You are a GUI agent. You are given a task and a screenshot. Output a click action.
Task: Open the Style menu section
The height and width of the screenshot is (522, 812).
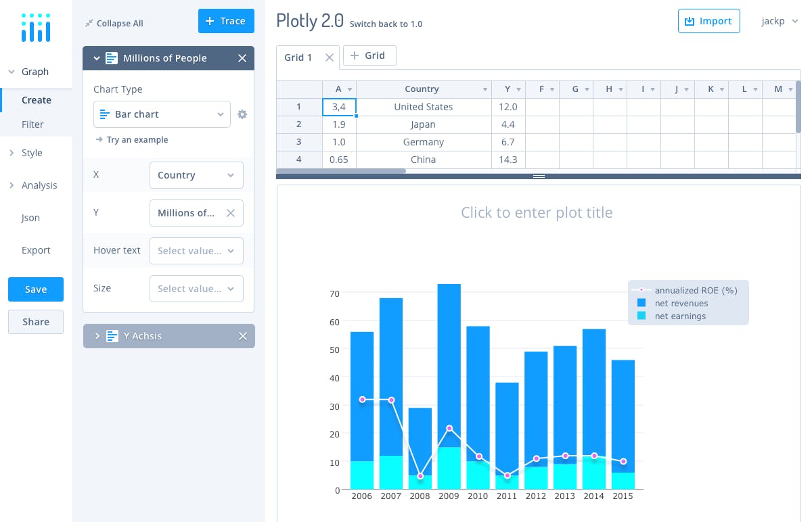(x=32, y=153)
